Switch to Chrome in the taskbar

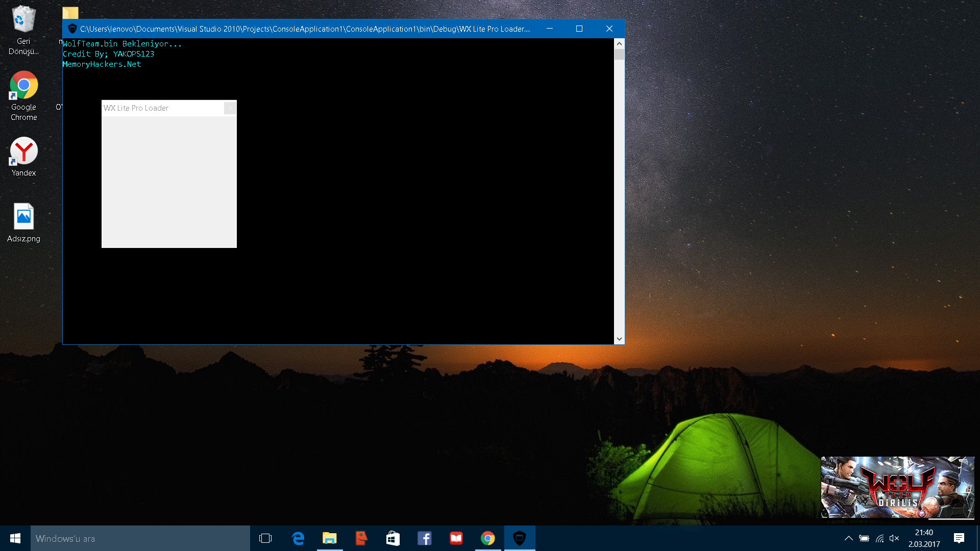[488, 538]
